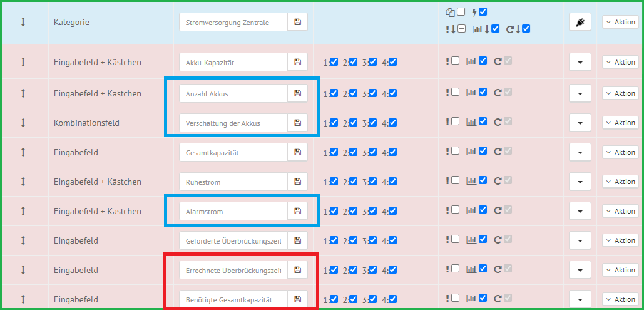
Task: Click the move handle of Akku-Kapazität row
Action: click(23, 62)
